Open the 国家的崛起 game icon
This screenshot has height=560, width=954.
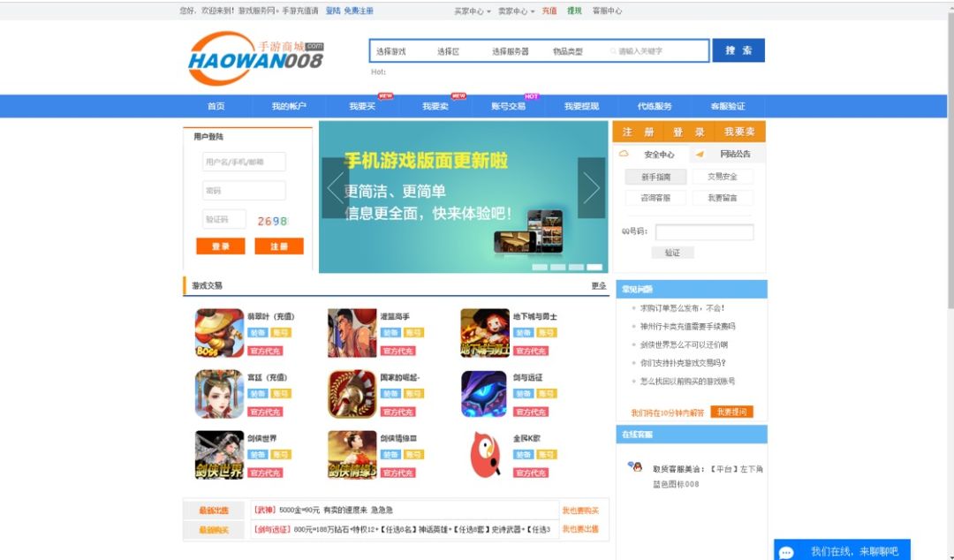click(x=352, y=394)
